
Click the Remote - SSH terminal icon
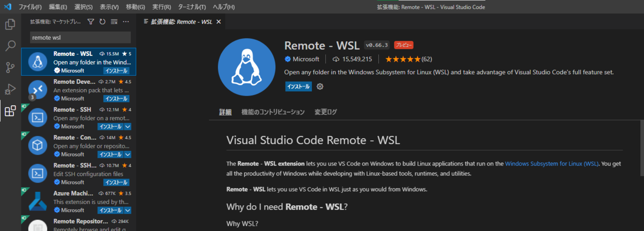pyautogui.click(x=38, y=118)
